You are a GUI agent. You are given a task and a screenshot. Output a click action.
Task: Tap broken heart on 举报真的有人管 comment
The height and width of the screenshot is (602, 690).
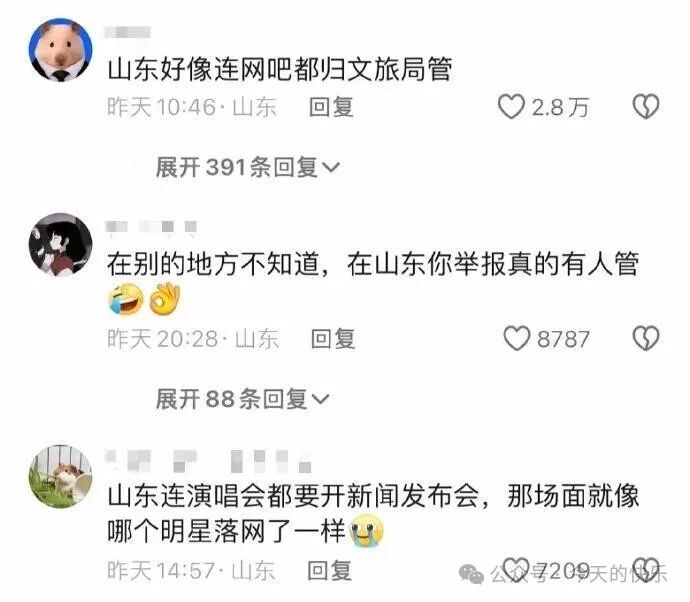pyautogui.click(x=646, y=338)
